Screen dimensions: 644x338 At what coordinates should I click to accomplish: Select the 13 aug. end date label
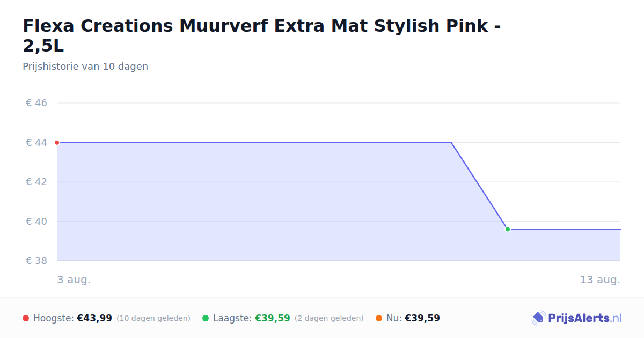point(600,280)
